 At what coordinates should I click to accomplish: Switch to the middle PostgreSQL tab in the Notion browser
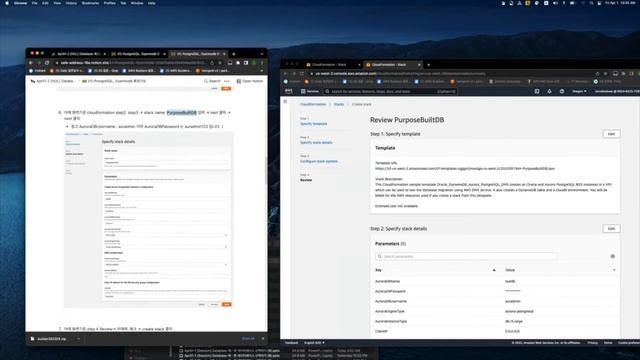click(139, 54)
